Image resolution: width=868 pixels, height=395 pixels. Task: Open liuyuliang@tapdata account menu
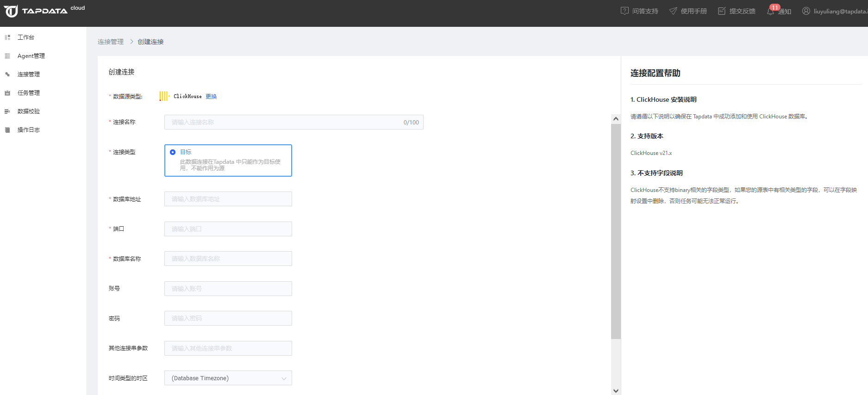tap(841, 11)
